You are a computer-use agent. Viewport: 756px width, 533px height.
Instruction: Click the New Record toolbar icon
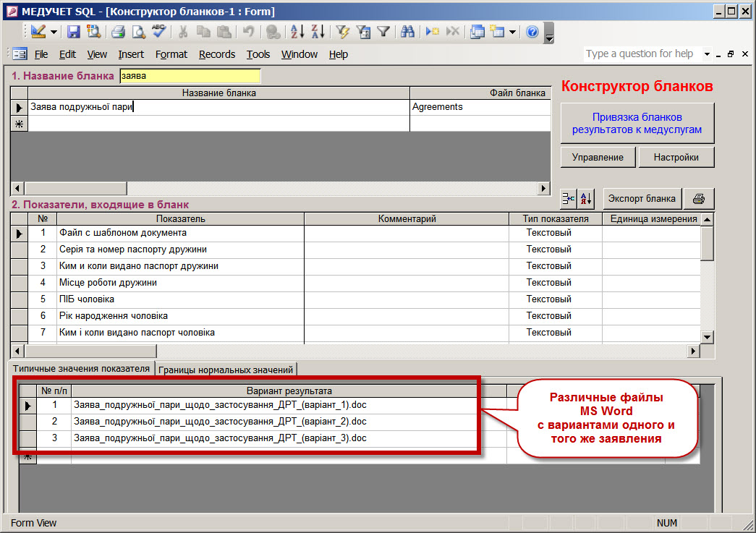[432, 32]
